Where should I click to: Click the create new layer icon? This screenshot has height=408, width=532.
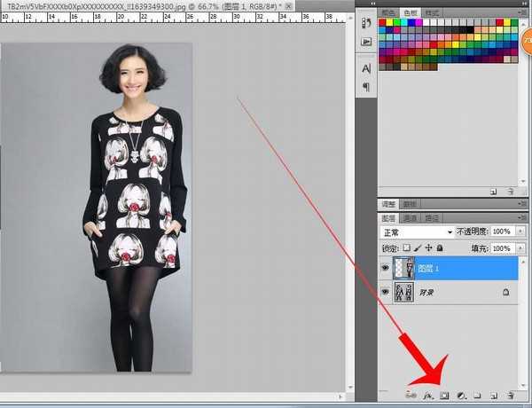click(494, 394)
